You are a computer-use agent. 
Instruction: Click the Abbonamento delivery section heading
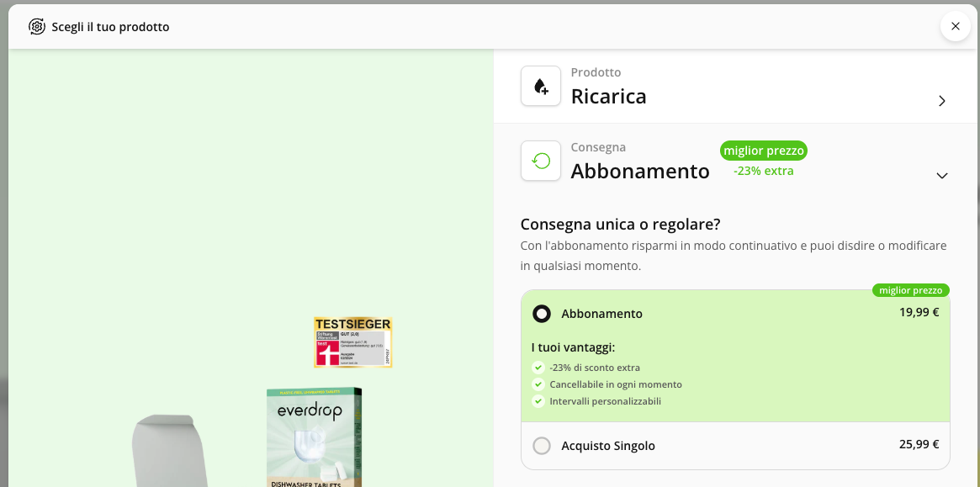coord(640,172)
